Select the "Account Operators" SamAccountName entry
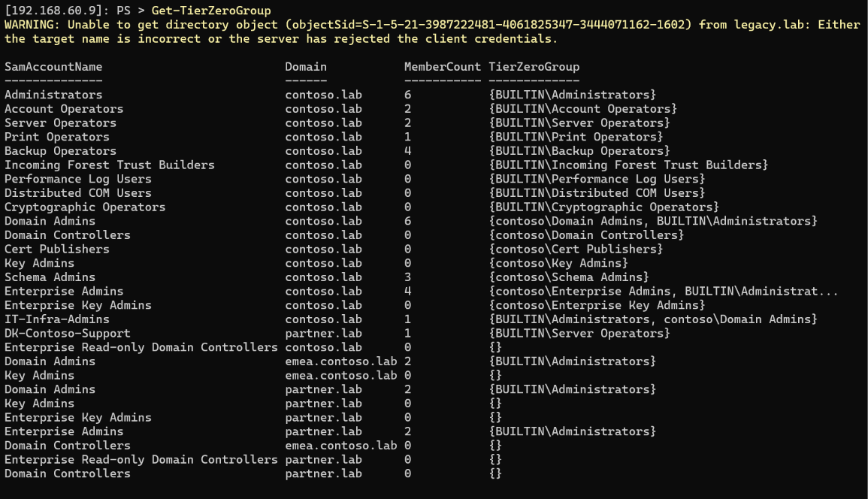 tap(64, 109)
